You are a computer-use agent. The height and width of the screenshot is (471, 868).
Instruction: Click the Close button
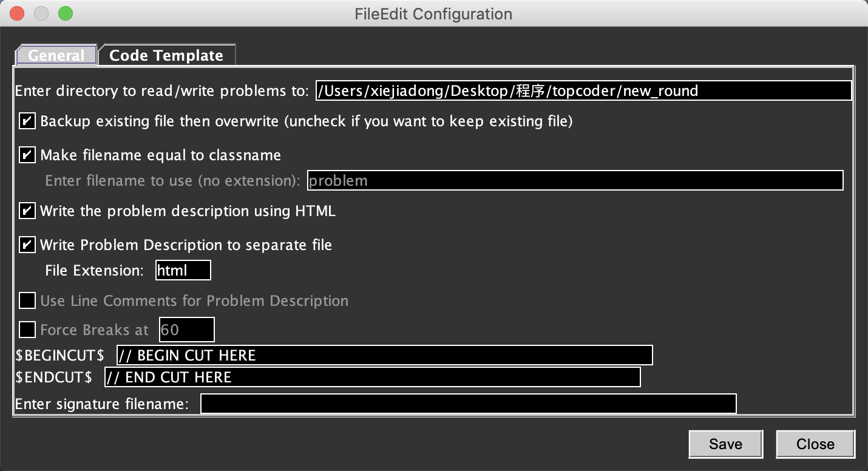coord(815,444)
